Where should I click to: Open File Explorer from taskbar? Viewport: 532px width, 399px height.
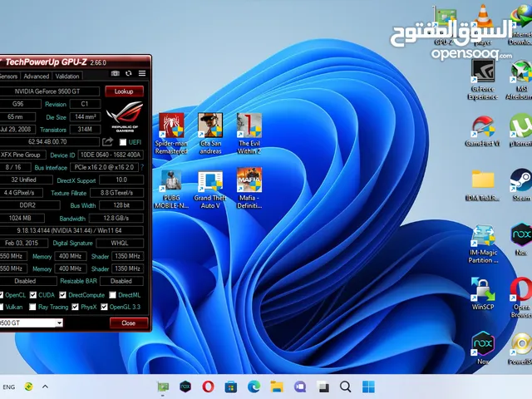click(277, 387)
